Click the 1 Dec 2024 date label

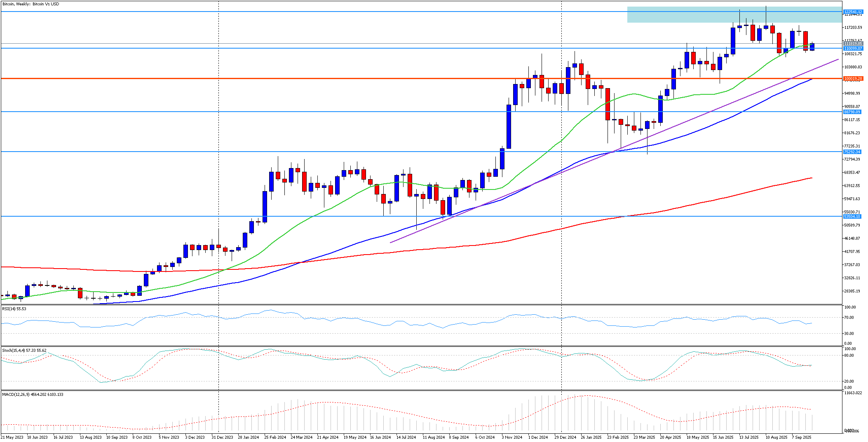coord(538,437)
